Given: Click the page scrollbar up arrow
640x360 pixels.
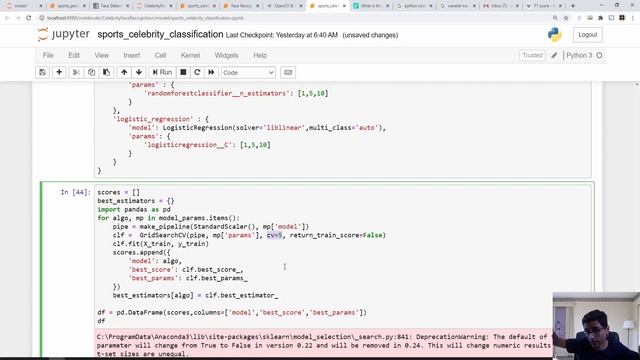Looking at the screenshot, I should tap(637, 84).
